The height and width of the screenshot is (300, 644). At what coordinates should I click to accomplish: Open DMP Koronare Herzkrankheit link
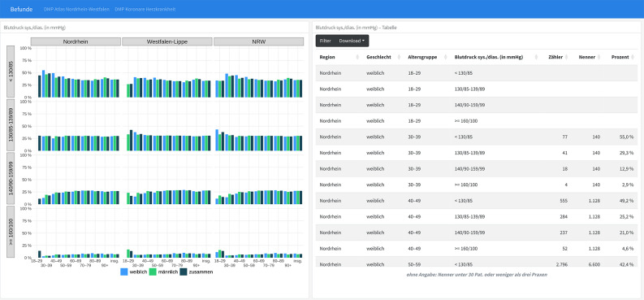[x=145, y=9]
